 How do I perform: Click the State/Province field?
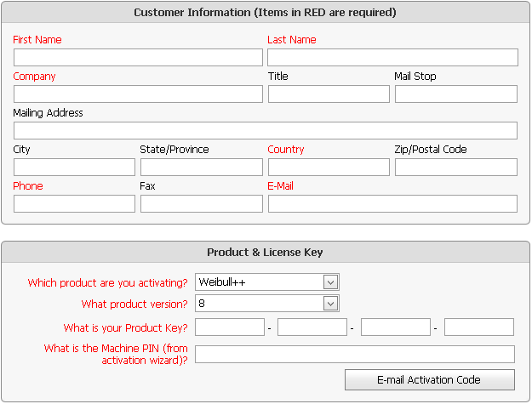[201, 168]
